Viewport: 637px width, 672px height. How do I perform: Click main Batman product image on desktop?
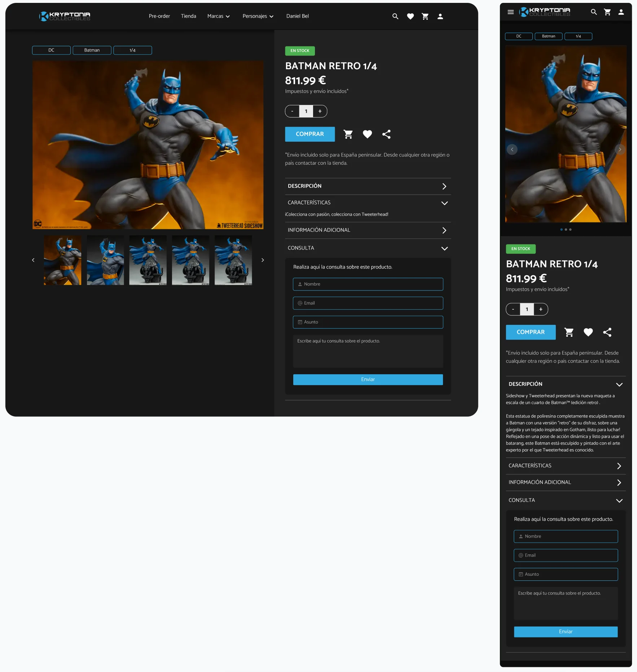click(148, 145)
